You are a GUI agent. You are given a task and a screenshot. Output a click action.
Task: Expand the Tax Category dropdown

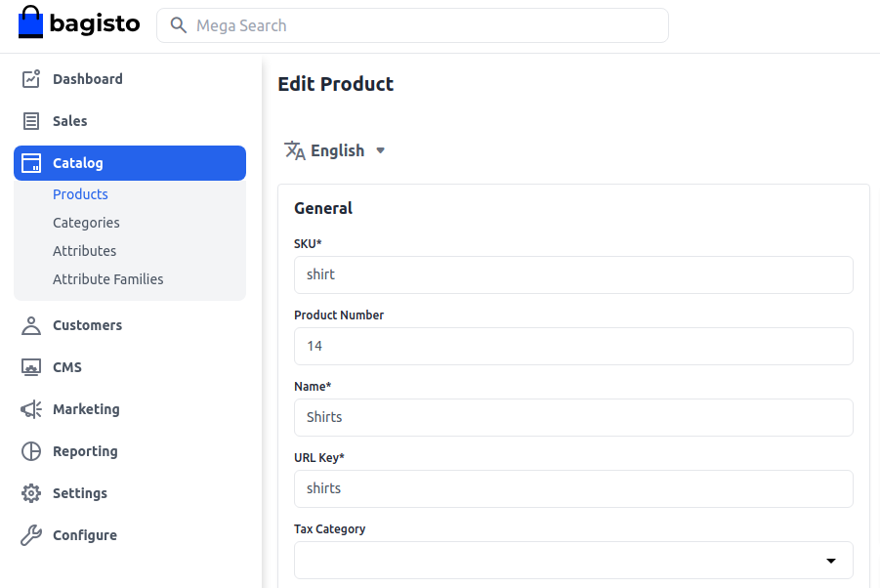tap(832, 560)
